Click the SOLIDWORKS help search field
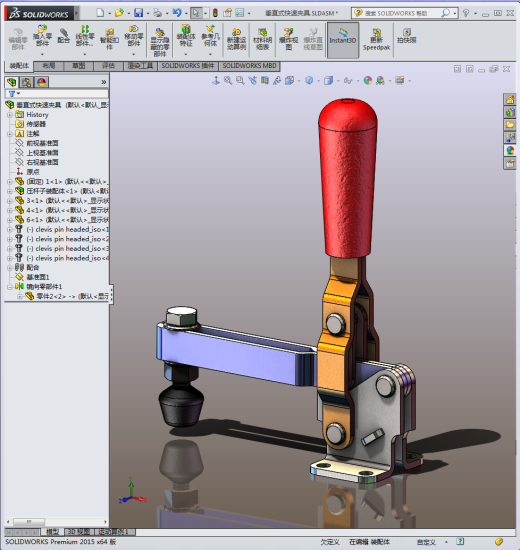 [x=400, y=13]
